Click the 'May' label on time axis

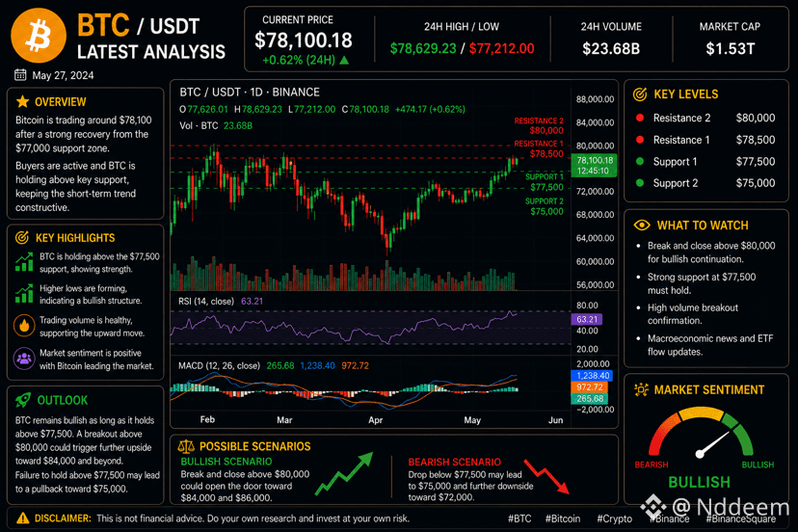click(472, 420)
